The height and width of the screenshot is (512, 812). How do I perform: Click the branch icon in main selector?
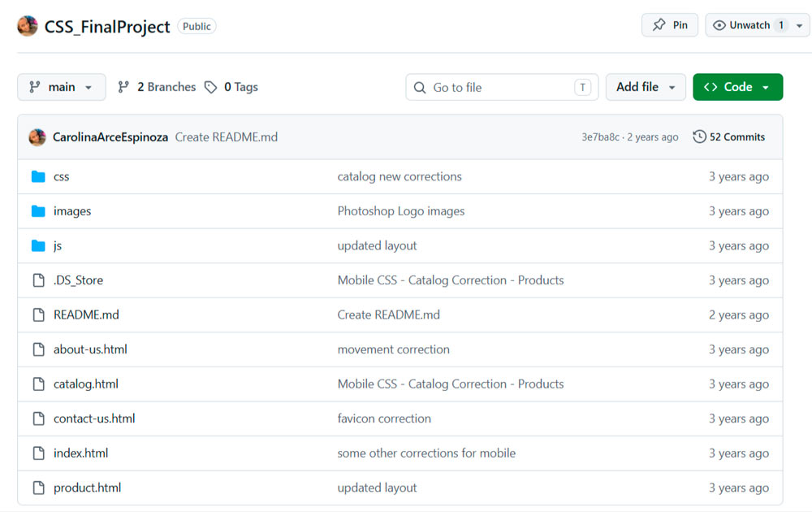35,87
